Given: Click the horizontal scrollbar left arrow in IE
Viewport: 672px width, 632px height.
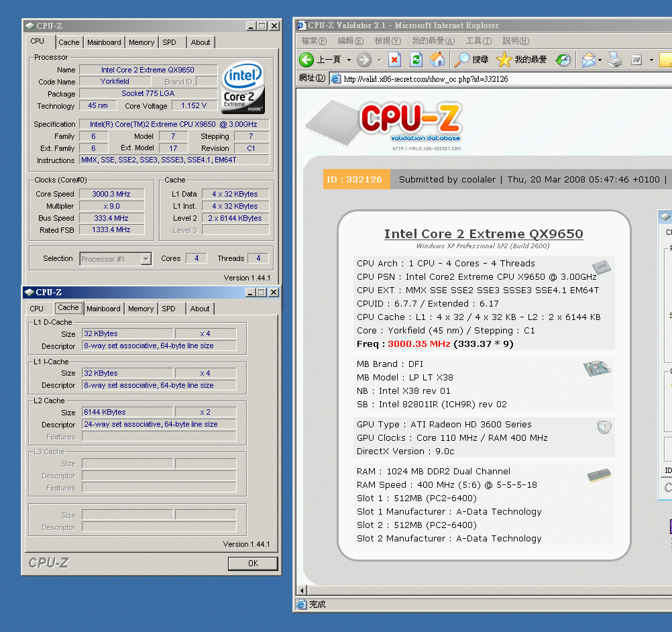Looking at the screenshot, I should pos(302,590).
